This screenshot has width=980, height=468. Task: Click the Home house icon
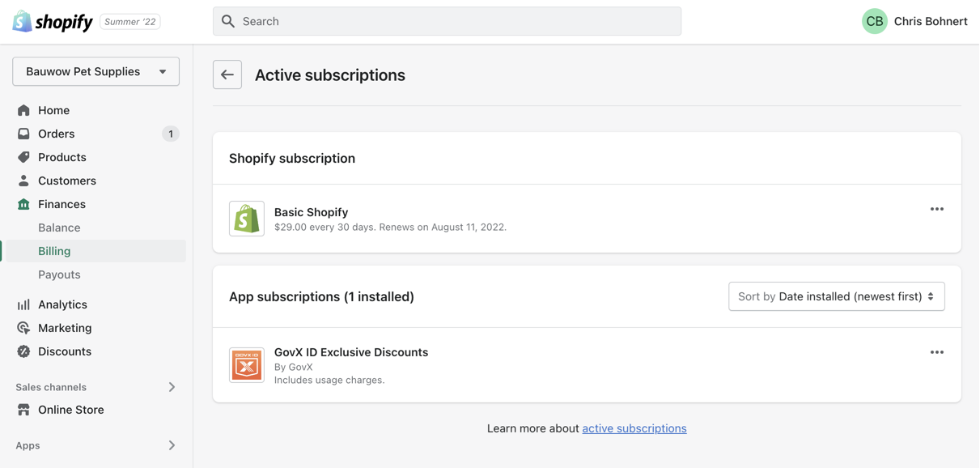click(x=23, y=110)
